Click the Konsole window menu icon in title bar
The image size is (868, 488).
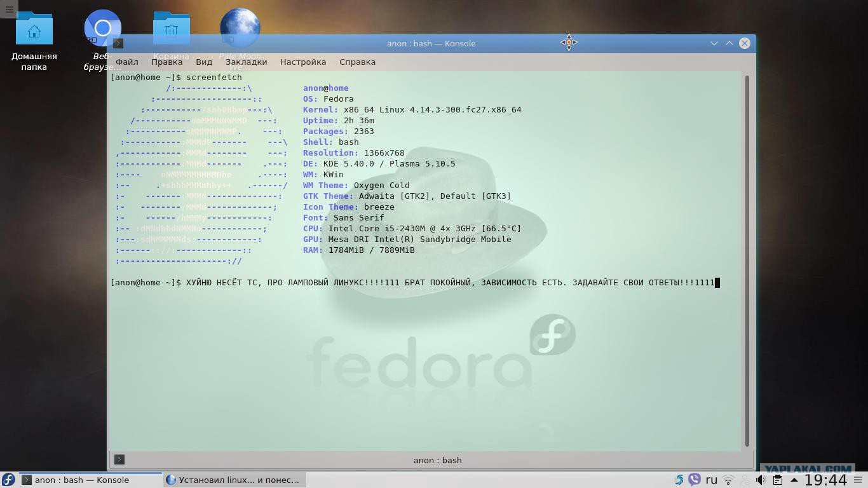pos(118,43)
